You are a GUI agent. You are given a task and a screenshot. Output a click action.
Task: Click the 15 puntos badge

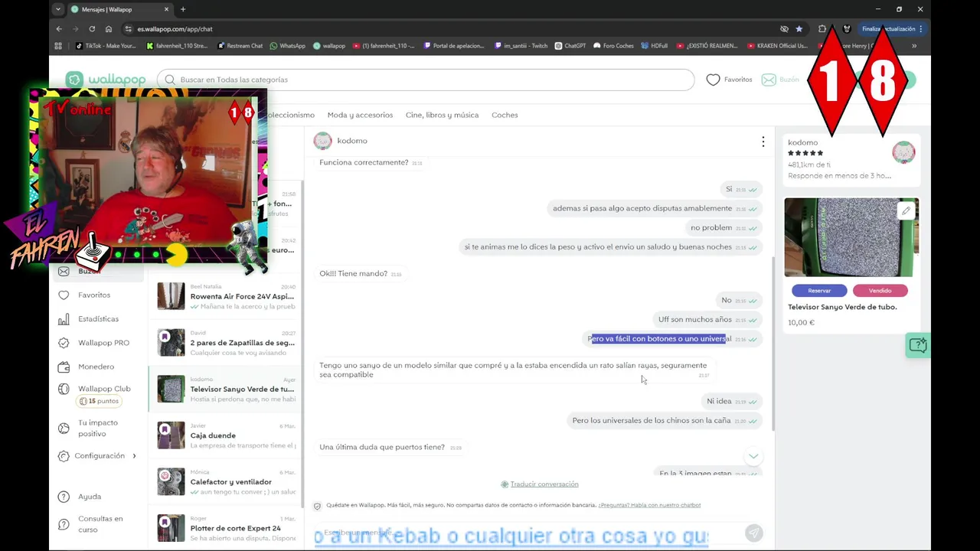(x=100, y=401)
